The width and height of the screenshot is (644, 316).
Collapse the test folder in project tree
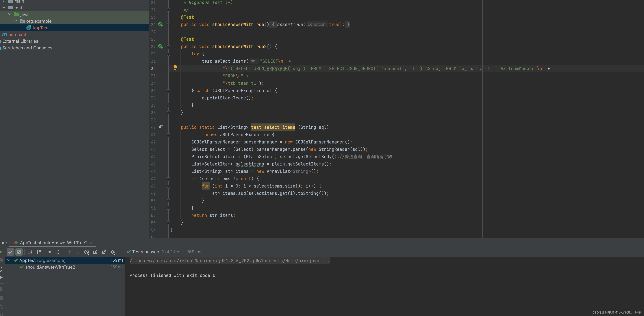tap(4, 8)
